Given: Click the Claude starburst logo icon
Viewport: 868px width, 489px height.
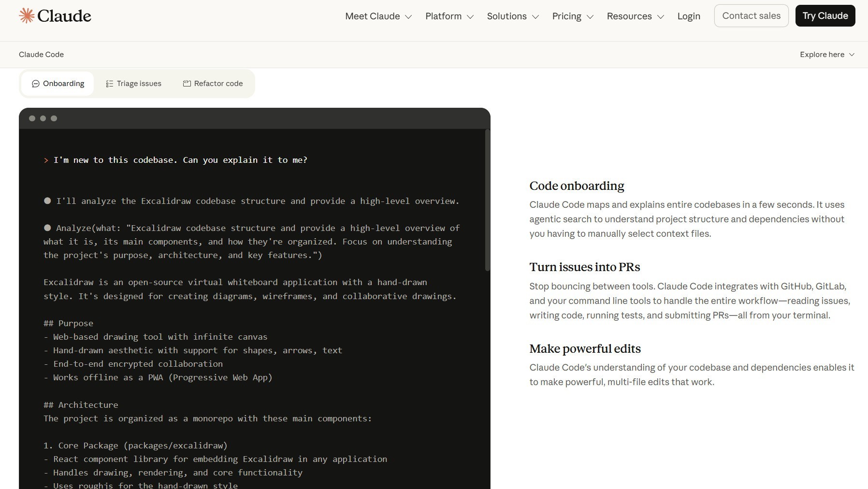Looking at the screenshot, I should point(27,15).
